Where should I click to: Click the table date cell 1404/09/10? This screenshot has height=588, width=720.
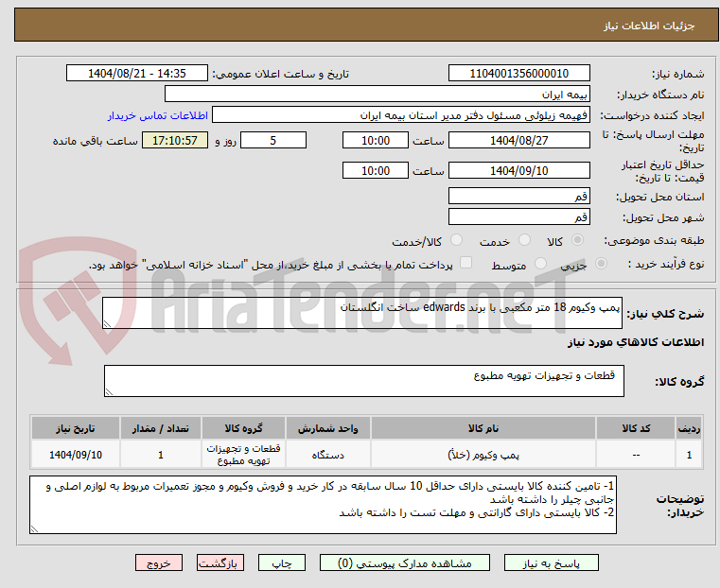point(76,455)
